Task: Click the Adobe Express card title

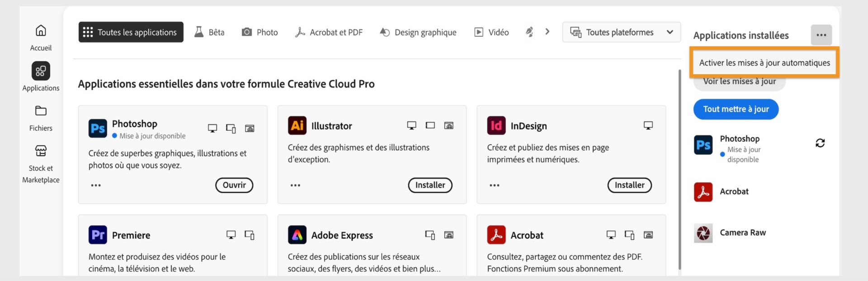Action: 342,235
